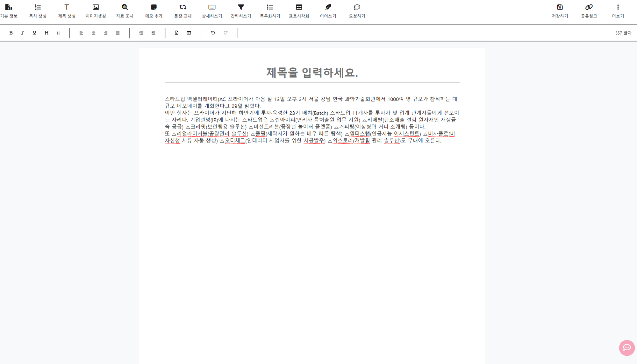This screenshot has height=364, width=637.
Task: Click the flagged word 원더스랩
Action: point(360,134)
